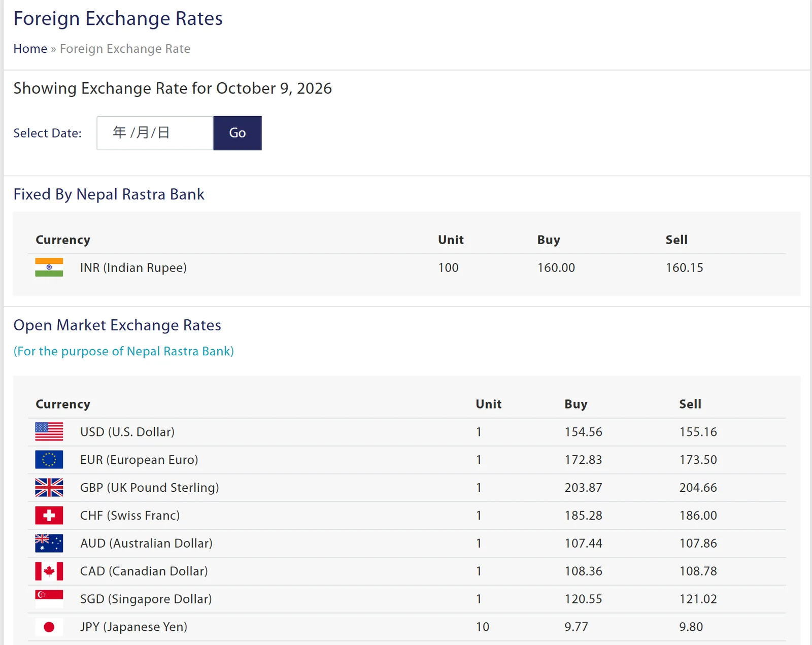This screenshot has height=645, width=812.
Task: Open the Home breadcrumb link
Action: click(30, 49)
